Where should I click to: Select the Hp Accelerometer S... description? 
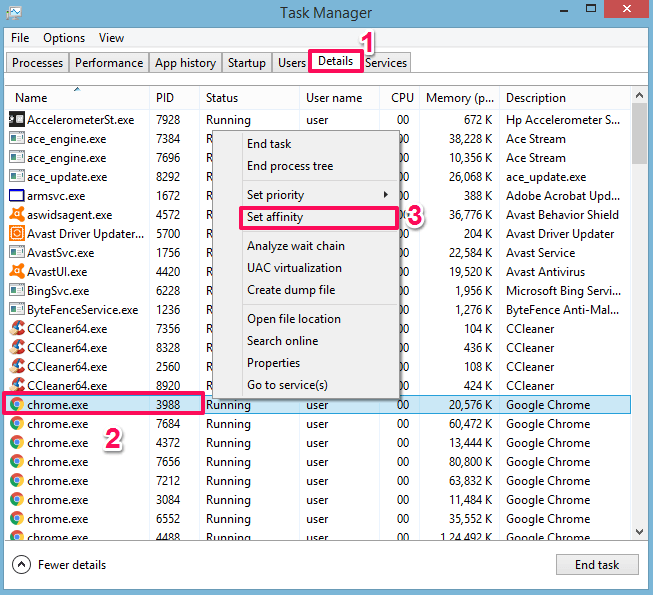[x=563, y=119]
